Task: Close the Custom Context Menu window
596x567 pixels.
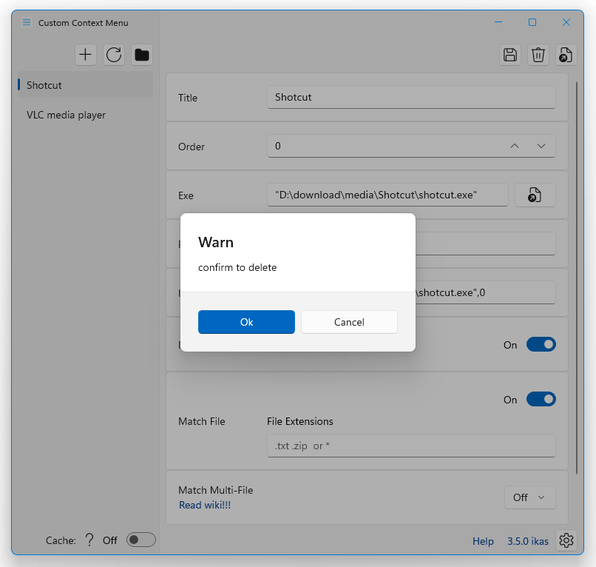Action: [566, 22]
